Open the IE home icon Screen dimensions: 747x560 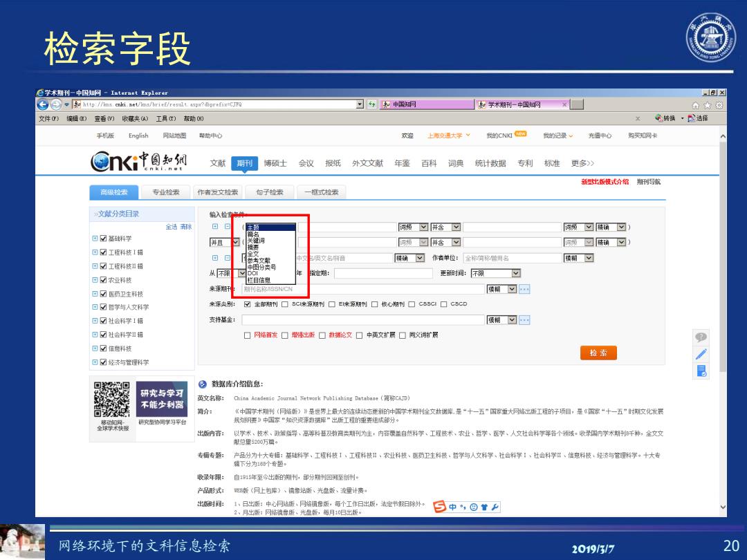695,105
